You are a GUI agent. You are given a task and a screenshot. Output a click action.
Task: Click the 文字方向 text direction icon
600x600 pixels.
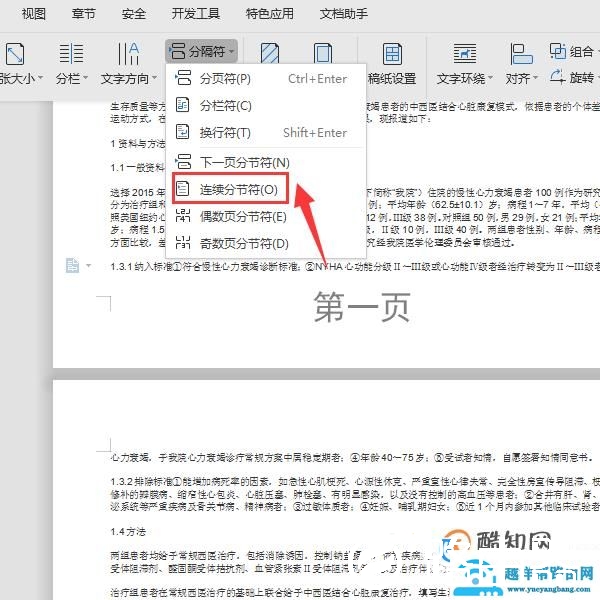pos(128,54)
